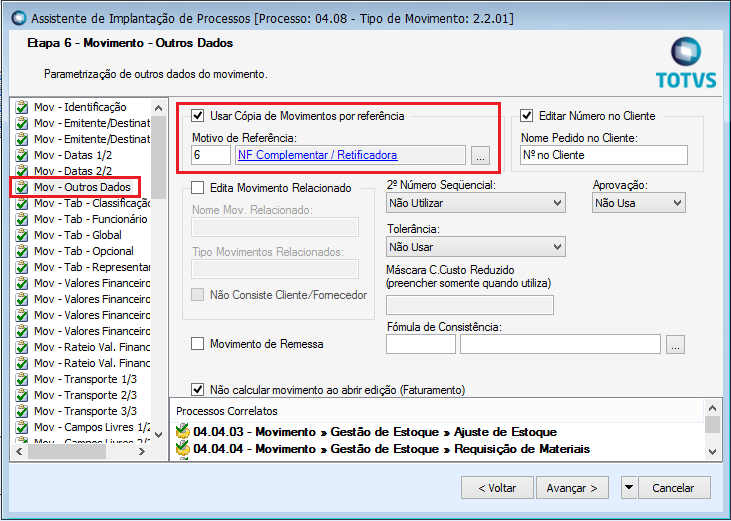Select Mov - Datas 1/2 step
This screenshot has height=521, width=731.
(73, 155)
